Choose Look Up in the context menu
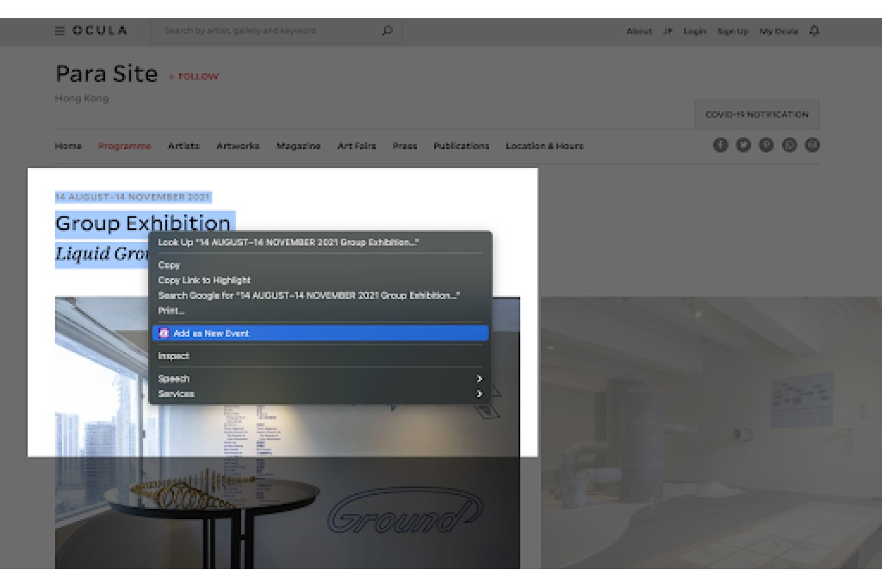882x588 pixels. point(320,242)
